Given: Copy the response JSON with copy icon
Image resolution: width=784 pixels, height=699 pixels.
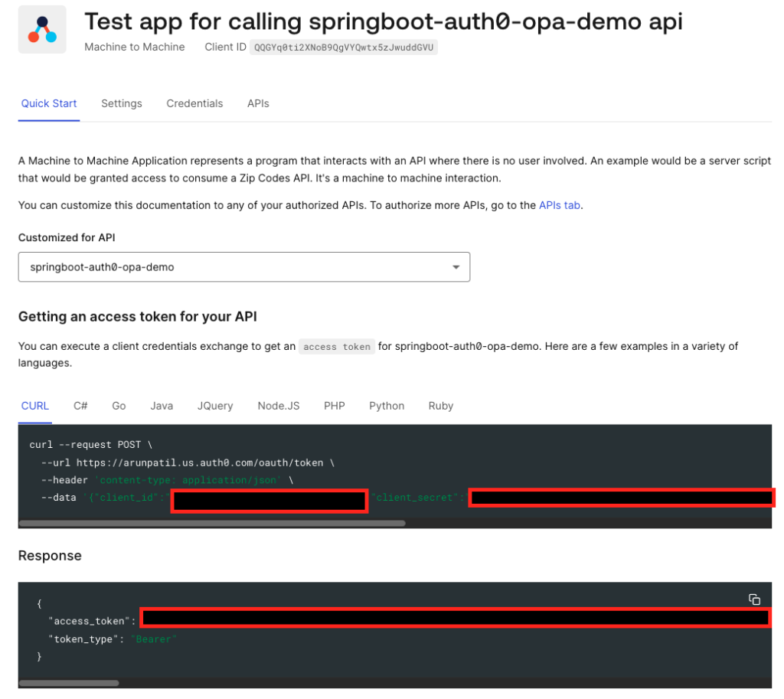Looking at the screenshot, I should coord(754,599).
